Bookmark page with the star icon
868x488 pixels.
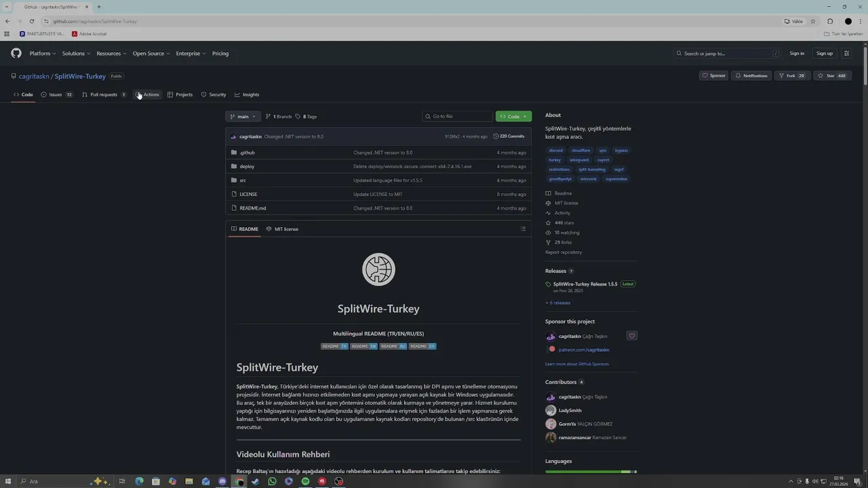pyautogui.click(x=813, y=21)
